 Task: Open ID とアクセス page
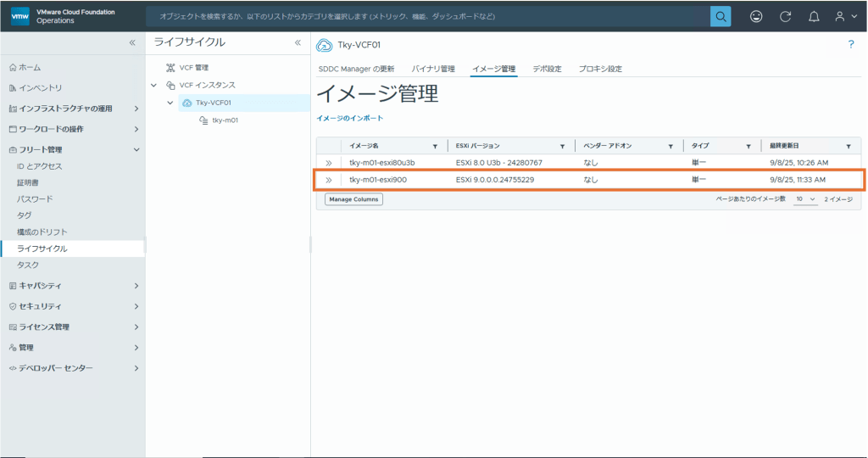click(39, 166)
